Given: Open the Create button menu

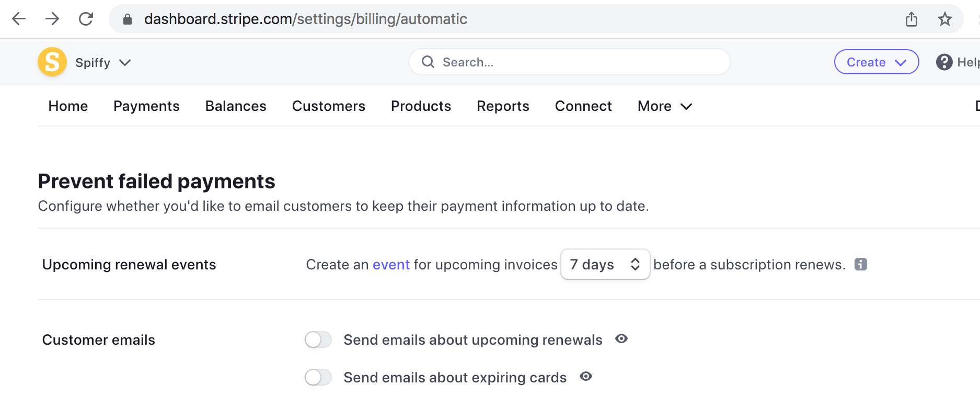Looking at the screenshot, I should 877,62.
